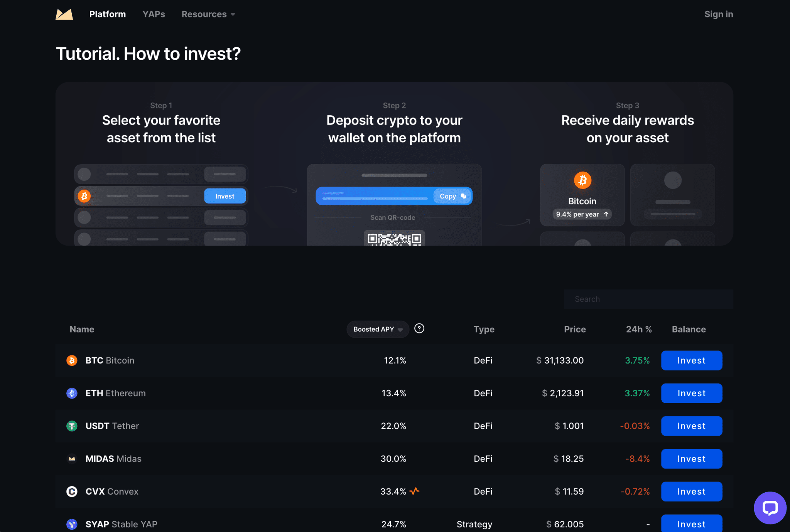
Task: Click the BTC Bitcoin coin icon in the table
Action: pos(72,360)
